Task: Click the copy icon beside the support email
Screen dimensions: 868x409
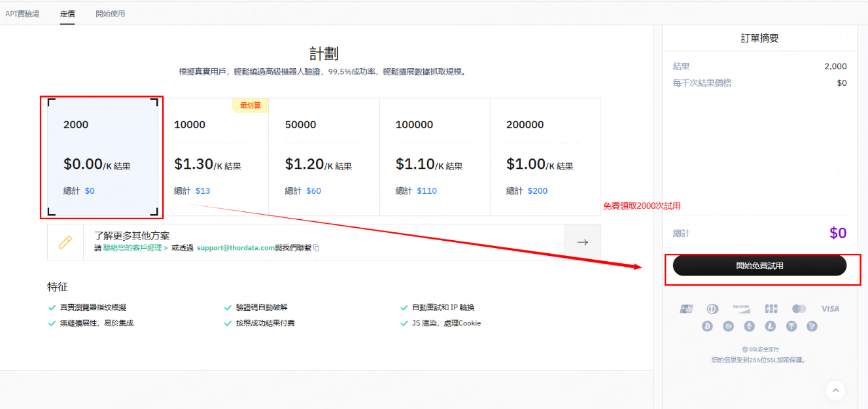Action: pos(317,248)
